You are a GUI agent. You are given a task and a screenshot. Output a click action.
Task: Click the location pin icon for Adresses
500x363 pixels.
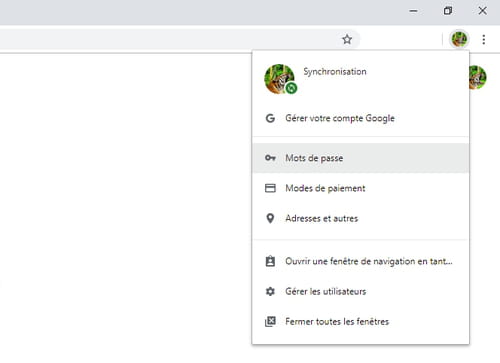point(270,218)
